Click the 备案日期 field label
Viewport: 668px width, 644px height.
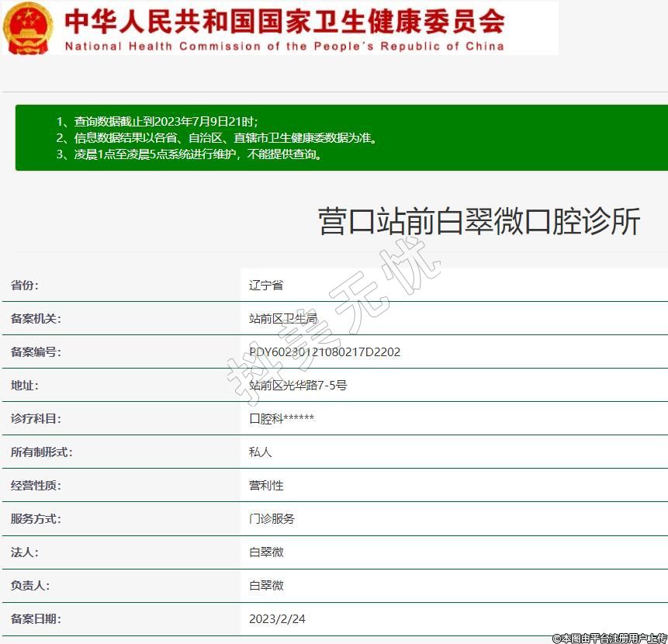36,619
